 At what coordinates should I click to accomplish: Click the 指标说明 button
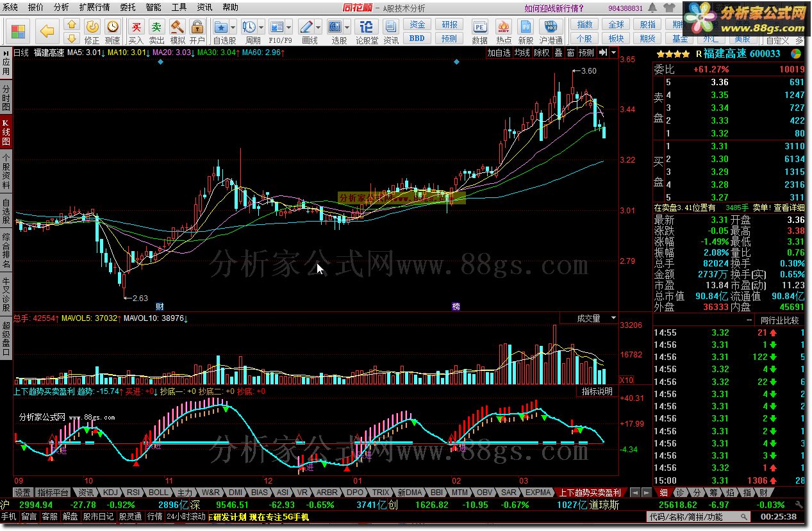click(x=597, y=391)
